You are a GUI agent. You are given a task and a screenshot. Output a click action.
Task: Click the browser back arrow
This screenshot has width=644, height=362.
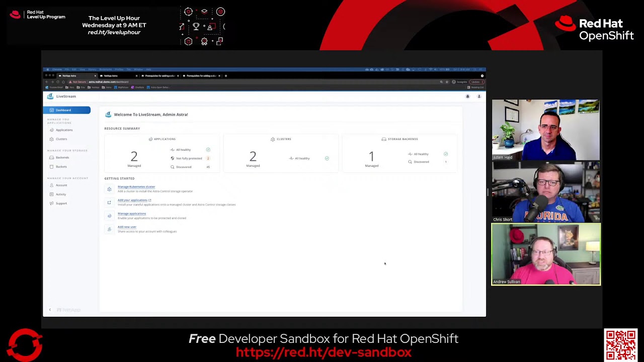pyautogui.click(x=47, y=82)
